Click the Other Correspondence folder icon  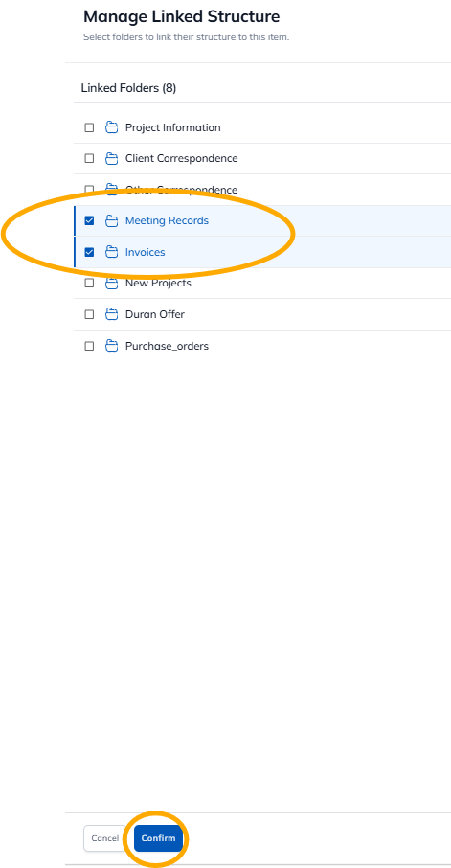pos(112,190)
